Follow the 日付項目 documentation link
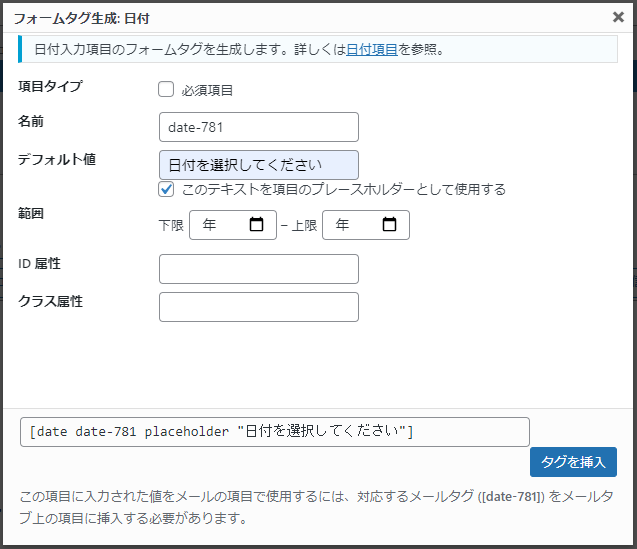The width and height of the screenshot is (637, 549). click(372, 50)
